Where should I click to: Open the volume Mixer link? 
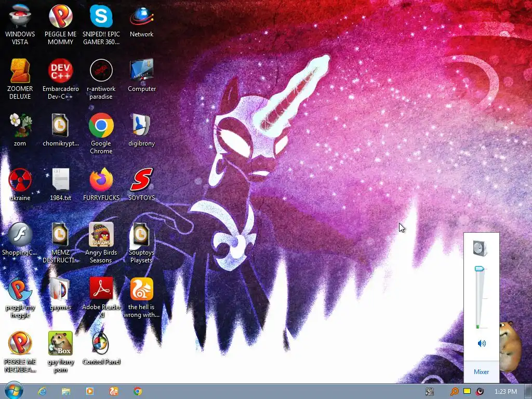point(481,372)
